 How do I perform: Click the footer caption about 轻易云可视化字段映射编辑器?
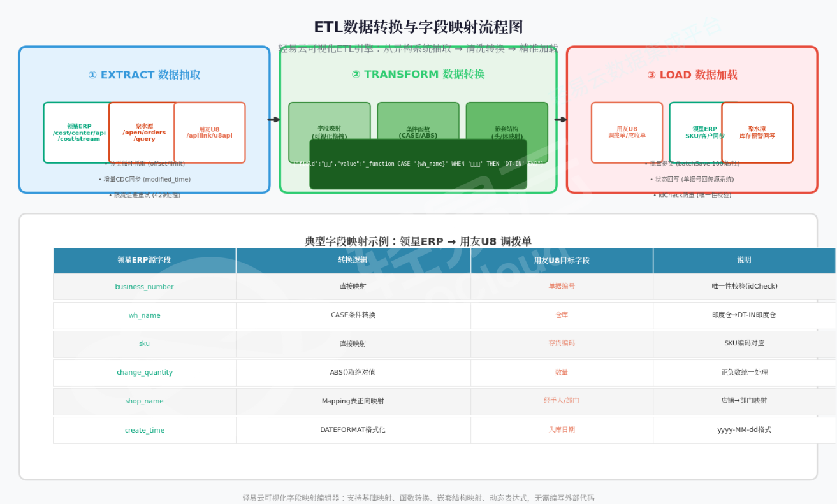(x=418, y=498)
